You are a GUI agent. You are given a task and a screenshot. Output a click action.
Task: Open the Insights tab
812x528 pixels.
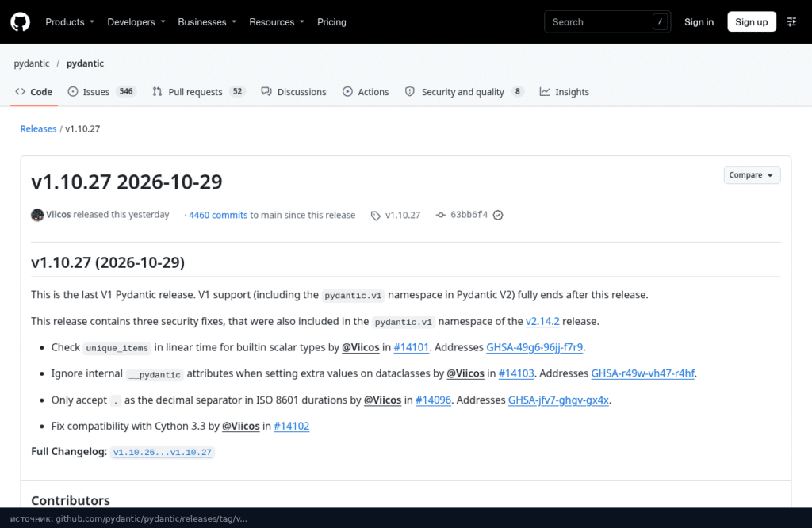coord(564,92)
